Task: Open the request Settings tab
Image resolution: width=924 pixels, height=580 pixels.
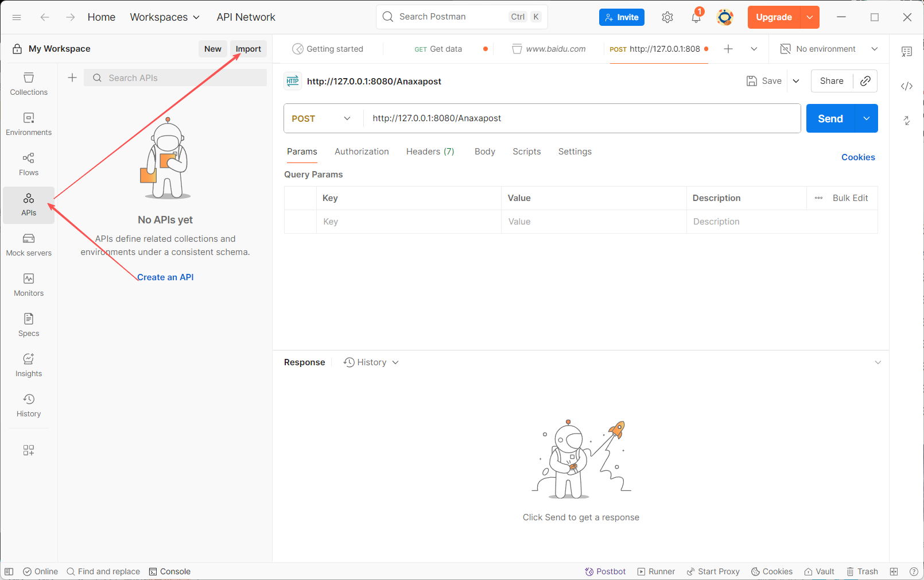Action: point(575,152)
